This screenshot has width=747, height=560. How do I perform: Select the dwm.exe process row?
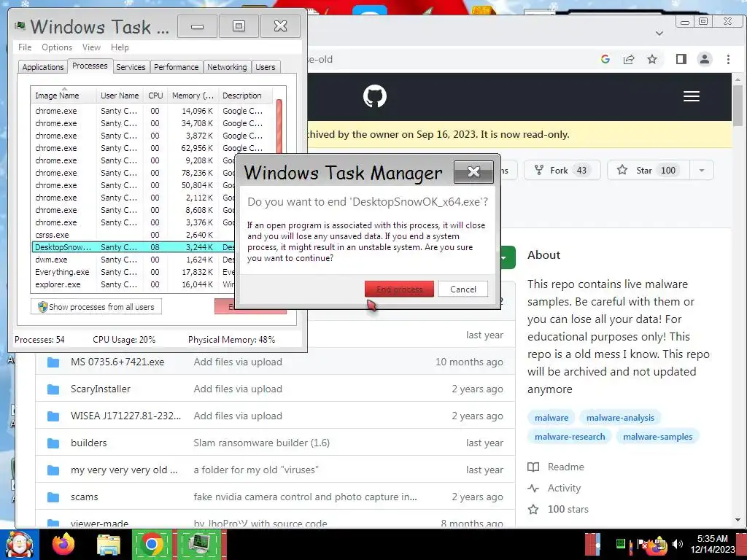click(x=134, y=260)
